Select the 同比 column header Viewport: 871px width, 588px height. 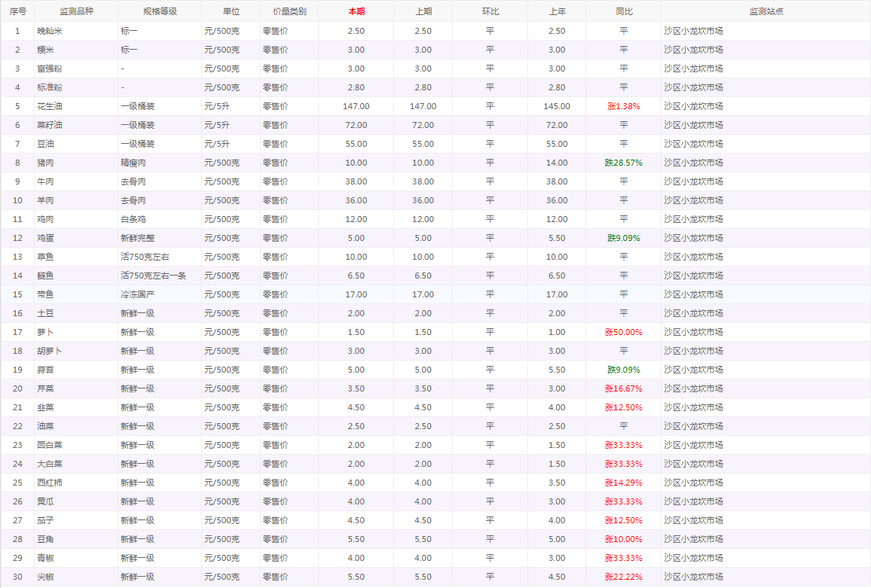[623, 11]
